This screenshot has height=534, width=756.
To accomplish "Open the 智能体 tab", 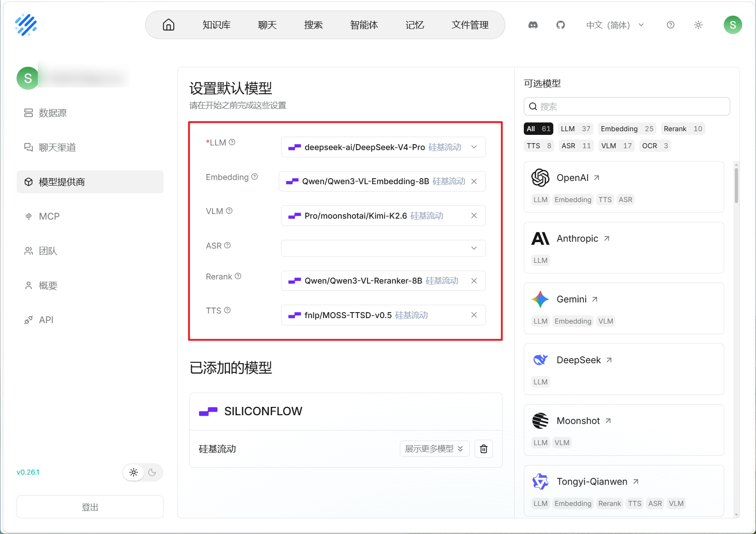I will [364, 25].
